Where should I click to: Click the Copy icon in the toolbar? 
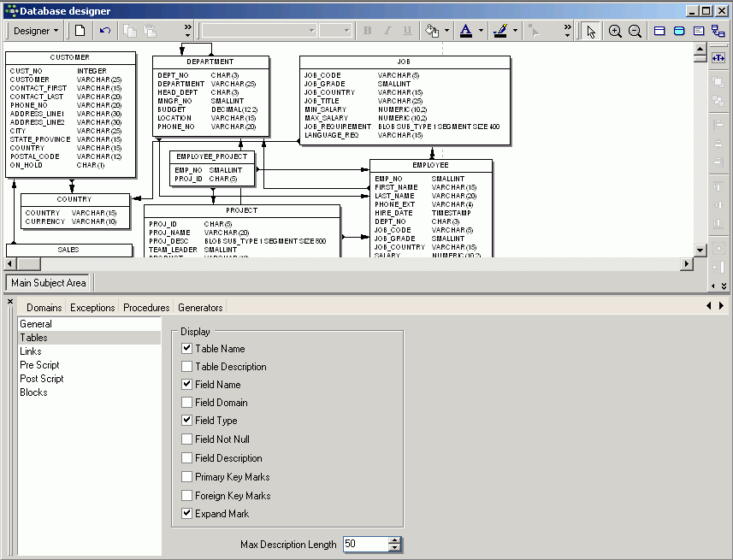[129, 31]
